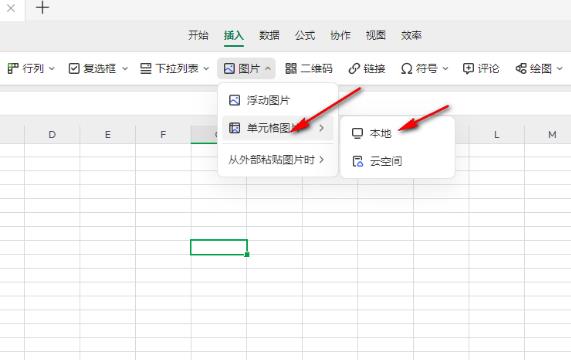Click the 图片 picture icon in toolbar

[229, 68]
